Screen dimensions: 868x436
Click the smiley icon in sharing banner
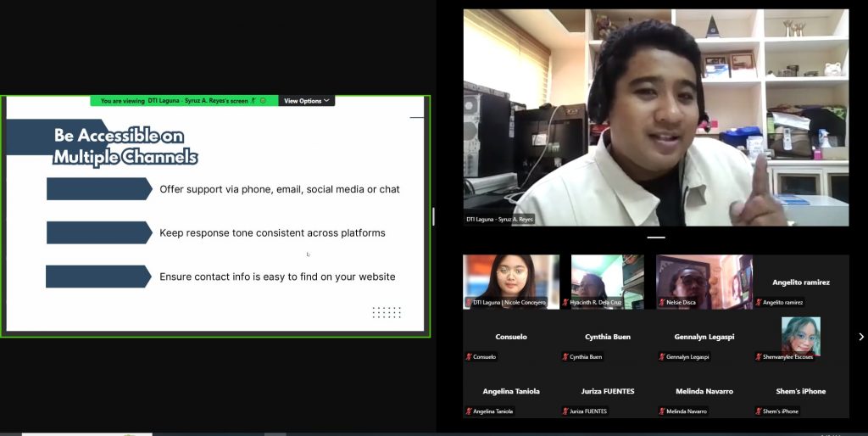tap(264, 101)
